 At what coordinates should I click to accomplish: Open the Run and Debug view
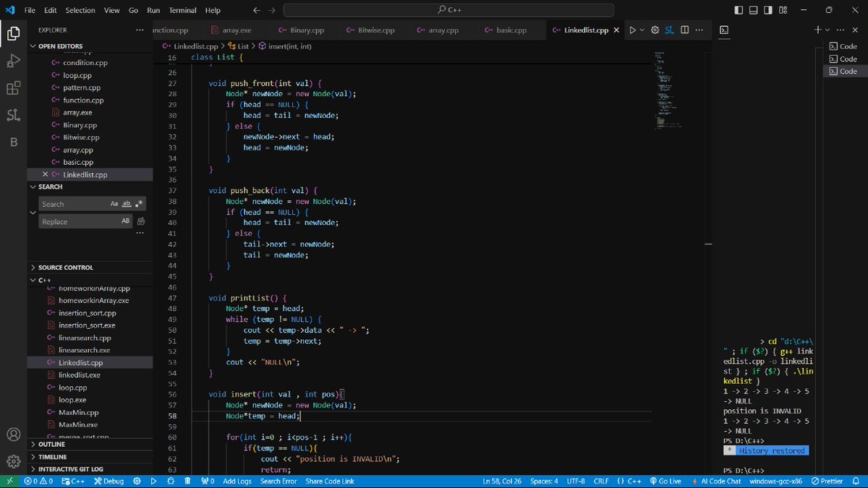pyautogui.click(x=13, y=61)
